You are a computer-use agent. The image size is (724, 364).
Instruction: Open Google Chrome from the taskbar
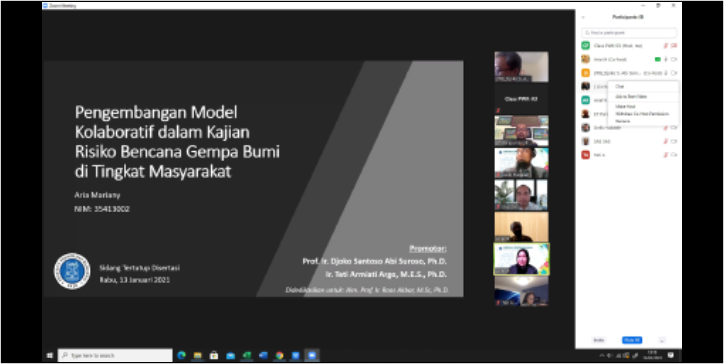pos(279,355)
